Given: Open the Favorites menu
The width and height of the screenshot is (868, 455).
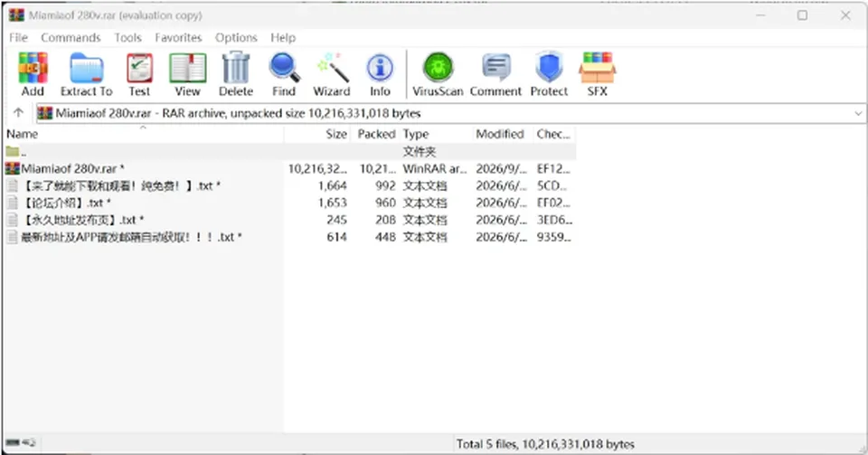Looking at the screenshot, I should pos(178,38).
